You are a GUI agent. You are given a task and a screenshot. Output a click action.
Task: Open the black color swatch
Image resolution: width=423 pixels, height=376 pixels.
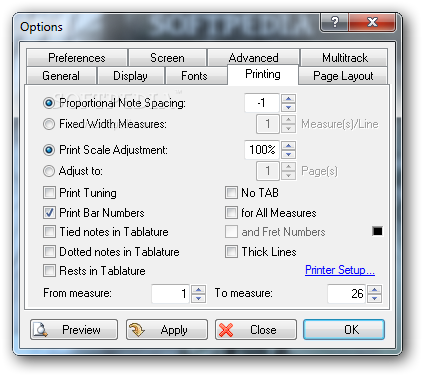377,231
